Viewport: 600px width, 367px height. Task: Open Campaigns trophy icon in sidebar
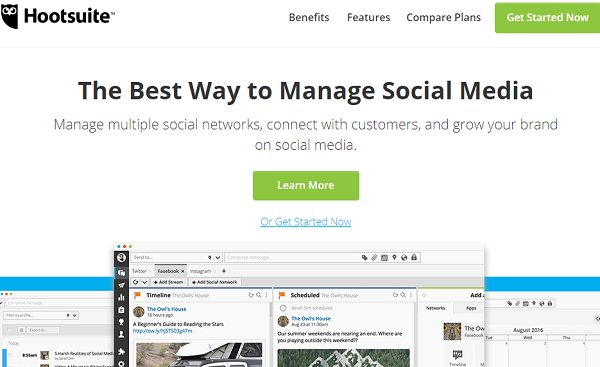(x=121, y=322)
